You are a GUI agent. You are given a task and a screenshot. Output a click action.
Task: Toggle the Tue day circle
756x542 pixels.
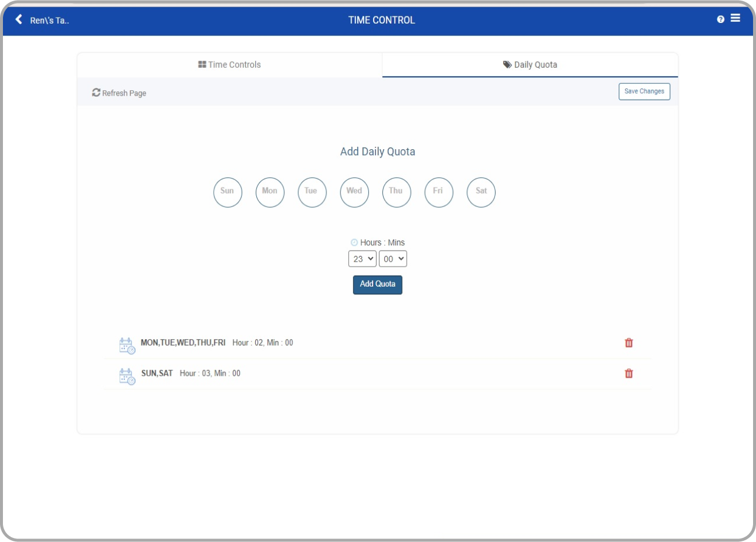click(x=312, y=193)
